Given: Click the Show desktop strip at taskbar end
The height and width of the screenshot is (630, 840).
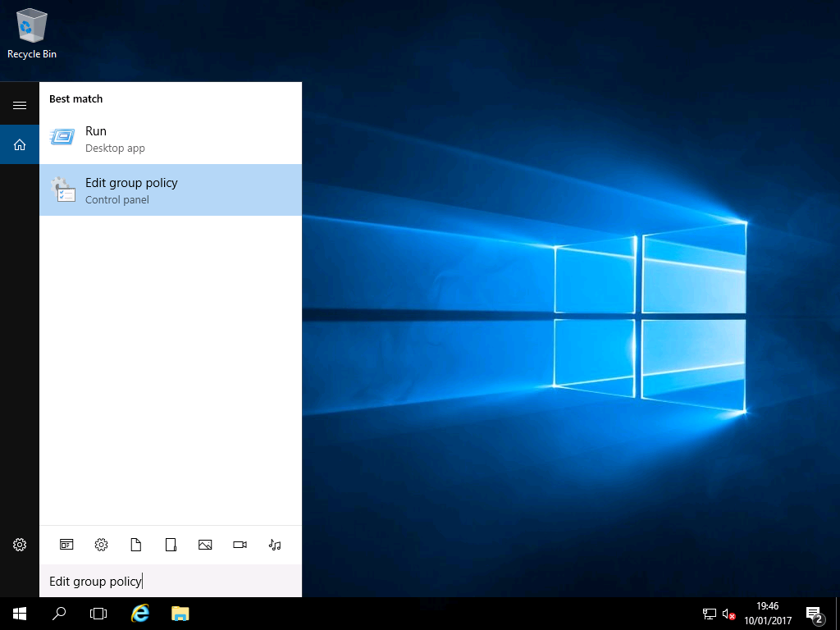Looking at the screenshot, I should [838, 614].
